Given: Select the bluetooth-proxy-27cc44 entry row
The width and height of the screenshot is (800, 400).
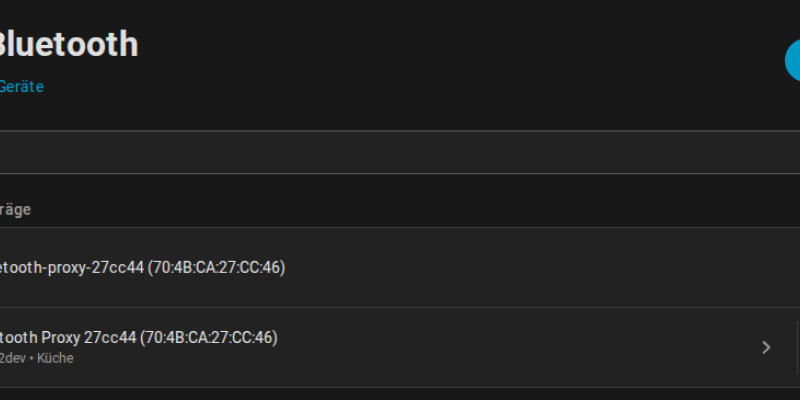Looking at the screenshot, I should [x=400, y=267].
